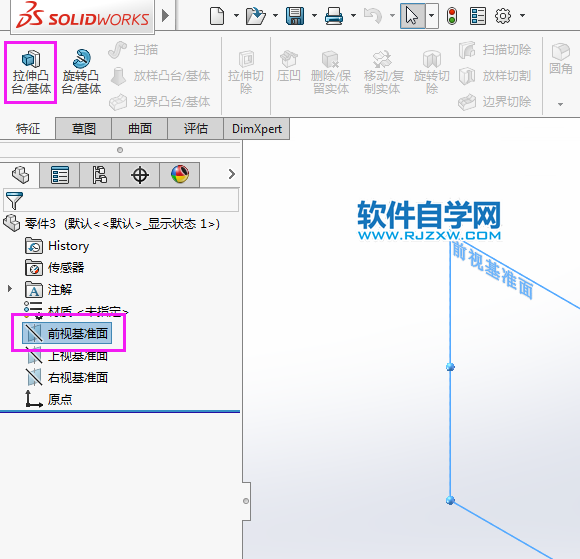Select the 前视基准面 (Front Plane) item
This screenshot has height=559, width=580.
click(x=67, y=333)
